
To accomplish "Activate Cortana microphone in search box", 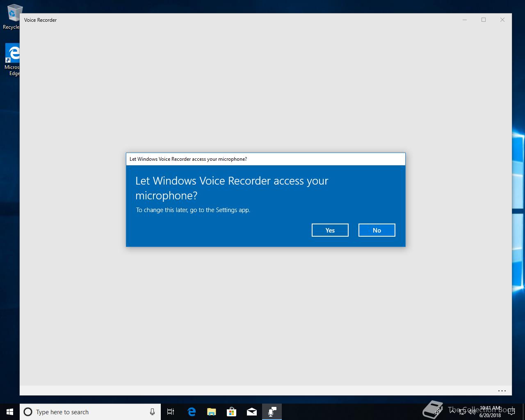I will [152, 412].
